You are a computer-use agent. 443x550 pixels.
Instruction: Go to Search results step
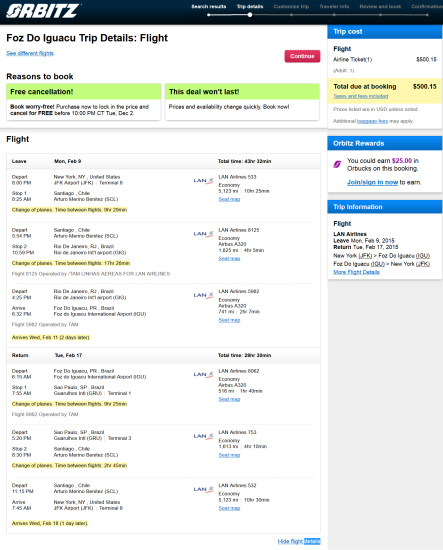tap(209, 6)
